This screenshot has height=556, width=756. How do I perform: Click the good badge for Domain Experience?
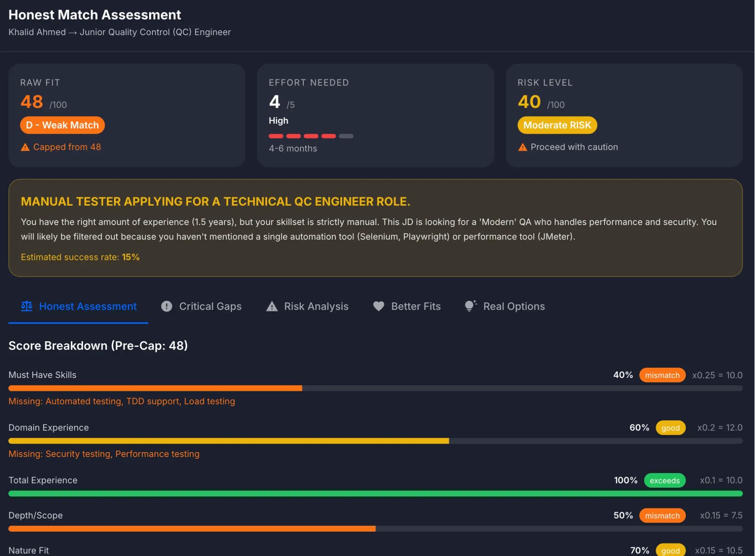[x=670, y=428]
